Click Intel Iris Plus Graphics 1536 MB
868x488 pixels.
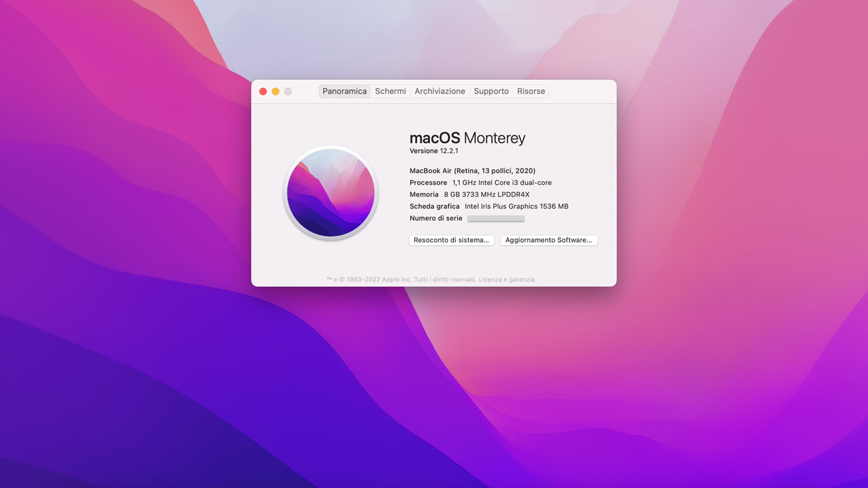point(517,206)
